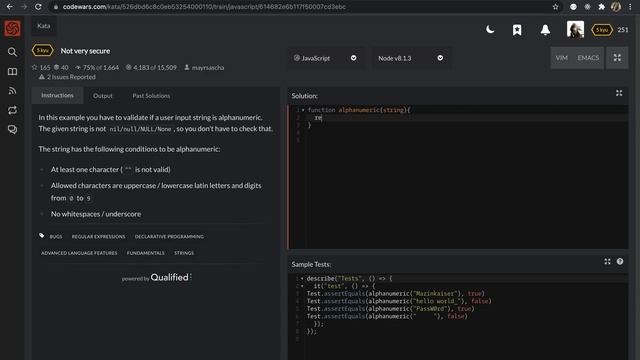Click the collections count 40

click(x=61, y=67)
